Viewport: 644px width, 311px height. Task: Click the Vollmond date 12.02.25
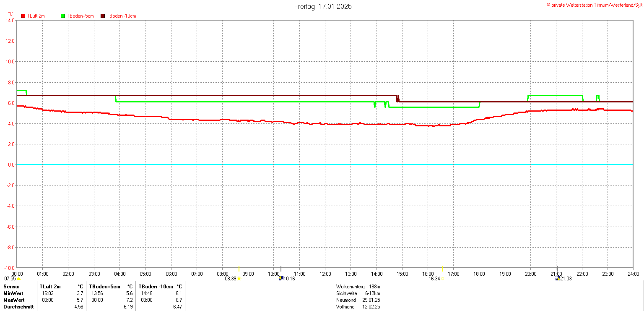point(371,307)
